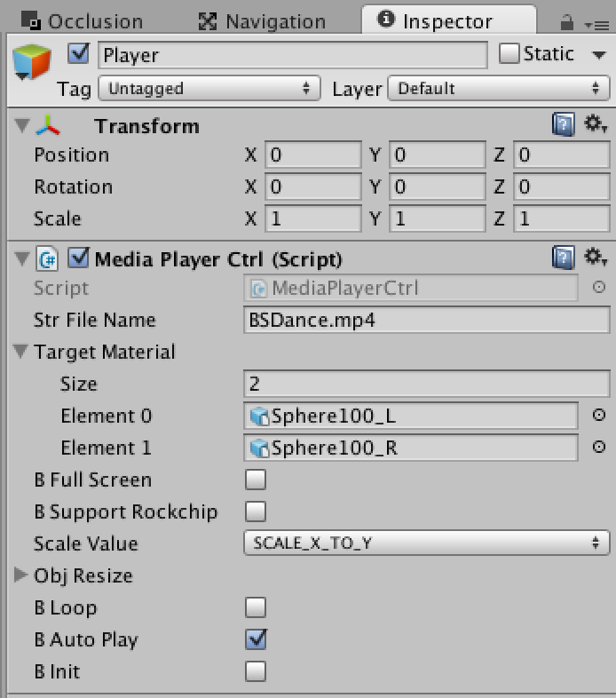The height and width of the screenshot is (698, 616).
Task: Open object picker for Element 1
Action: (598, 447)
